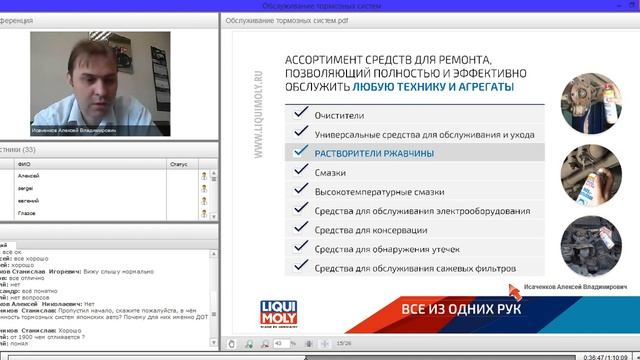Viewport: 640px width, 360px height.
Task: Click the Растворители ржавчины checkmark
Action: (x=301, y=151)
